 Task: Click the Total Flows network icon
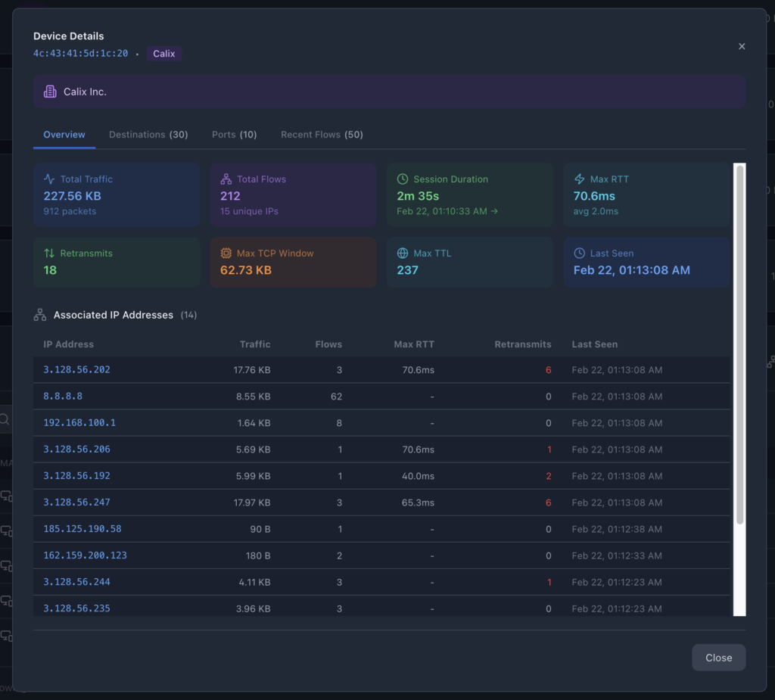226,179
